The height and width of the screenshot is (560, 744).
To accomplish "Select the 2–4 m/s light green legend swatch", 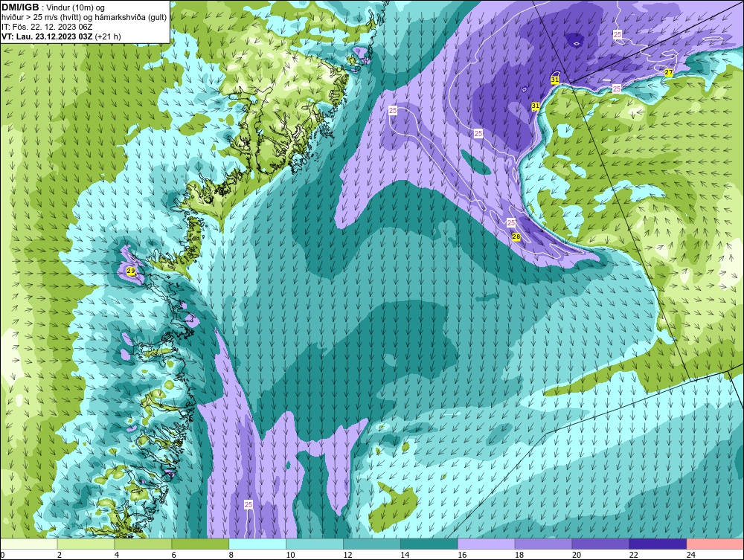I will [x=86, y=544].
